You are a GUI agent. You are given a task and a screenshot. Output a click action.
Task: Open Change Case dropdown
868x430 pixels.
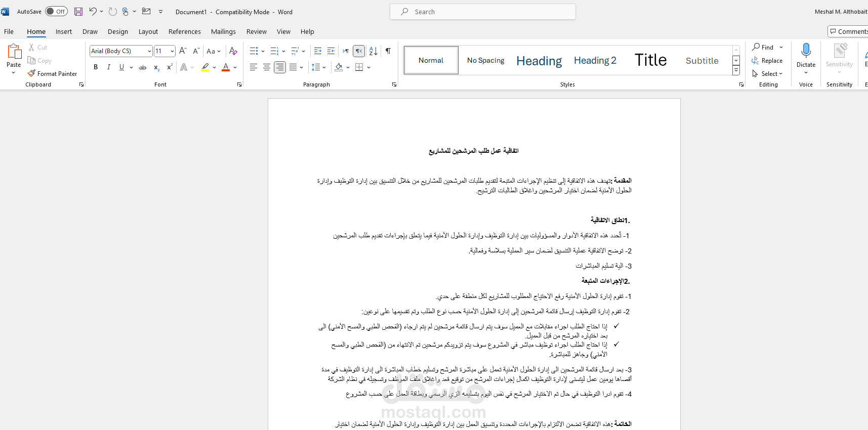[214, 51]
